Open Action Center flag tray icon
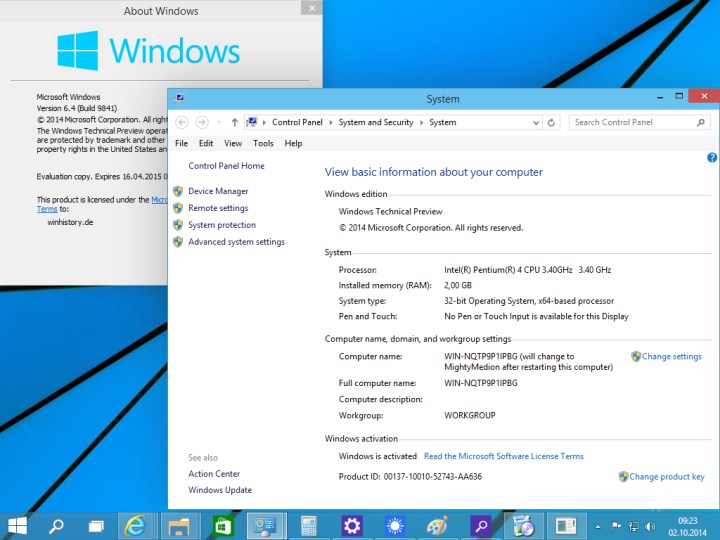Screen dimensions: 720x540 [616, 526]
